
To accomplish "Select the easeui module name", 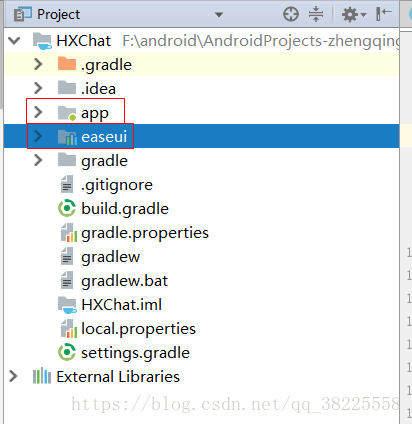I will (x=104, y=137).
